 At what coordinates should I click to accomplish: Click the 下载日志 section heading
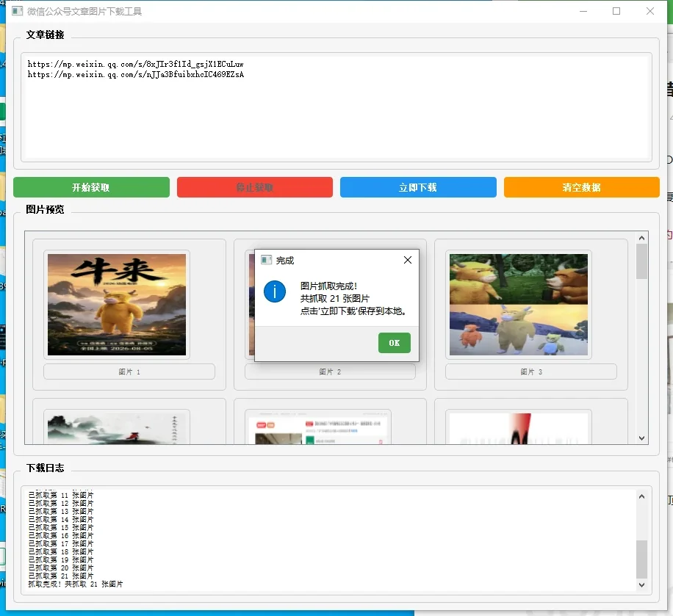[x=45, y=468]
